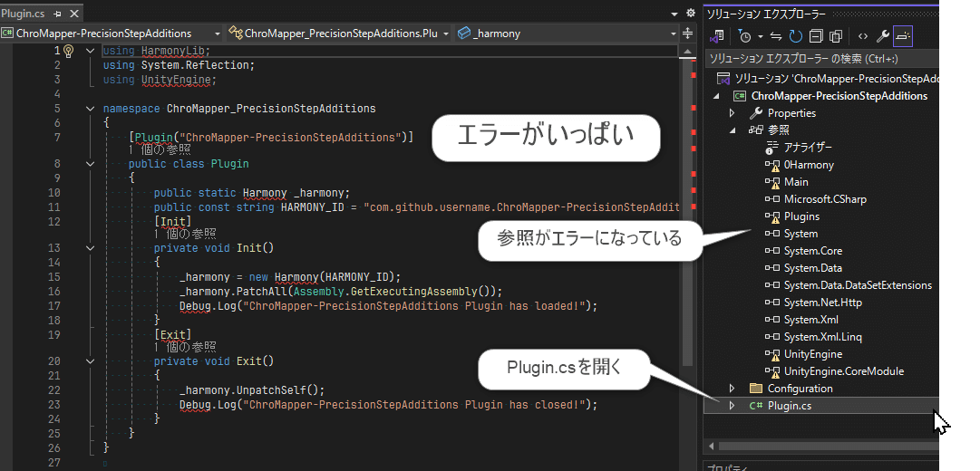Refresh the Solution Explorer
The width and height of the screenshot is (980, 471).
pyautogui.click(x=796, y=36)
